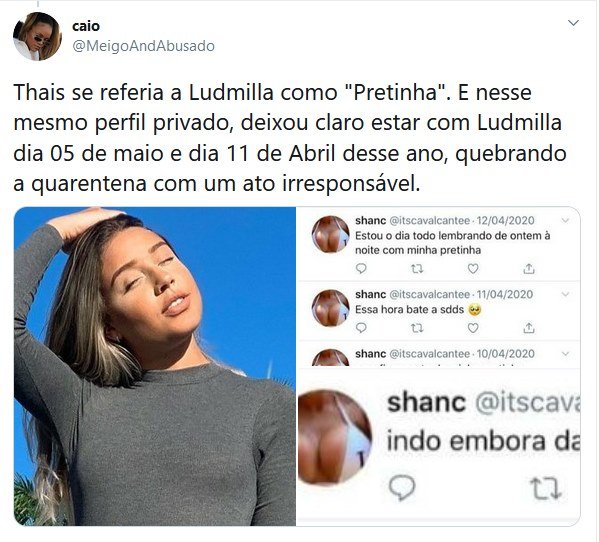Screen dimensions: 599x542
Task: Retweet icon on the 11/04/2020 tweet
Action: coord(417,328)
